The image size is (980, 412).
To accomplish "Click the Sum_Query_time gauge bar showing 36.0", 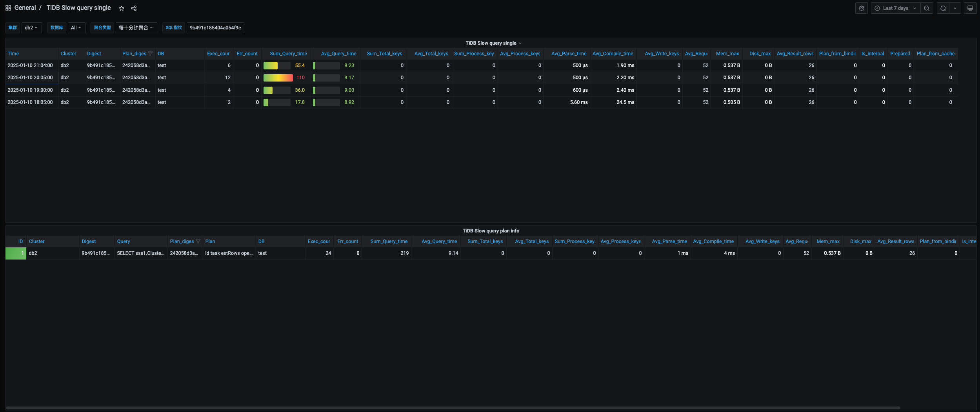I will coord(277,90).
